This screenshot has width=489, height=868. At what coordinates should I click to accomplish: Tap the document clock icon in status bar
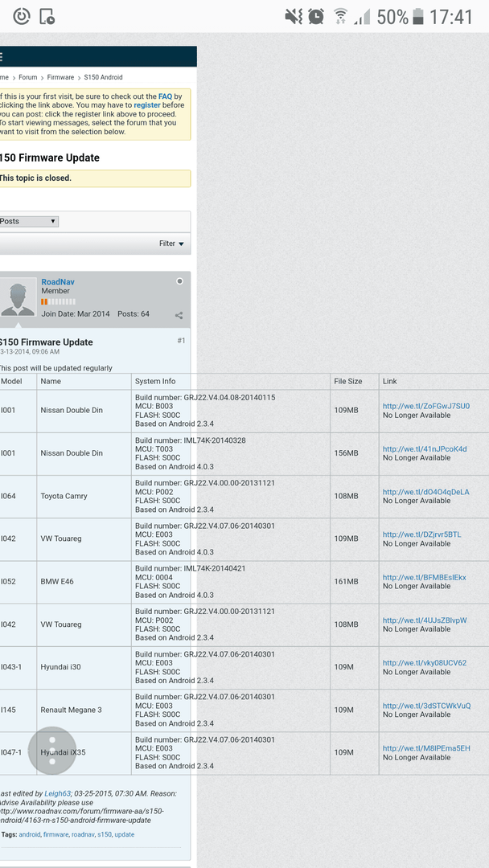click(47, 17)
